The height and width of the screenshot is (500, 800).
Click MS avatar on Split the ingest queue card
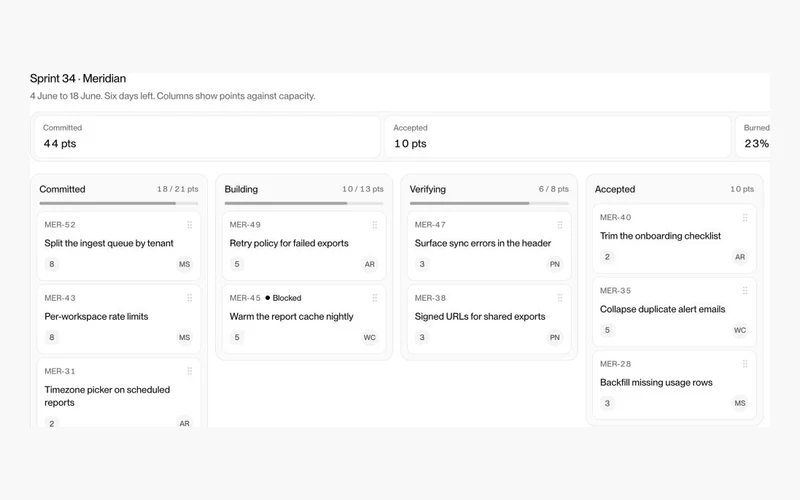[184, 264]
